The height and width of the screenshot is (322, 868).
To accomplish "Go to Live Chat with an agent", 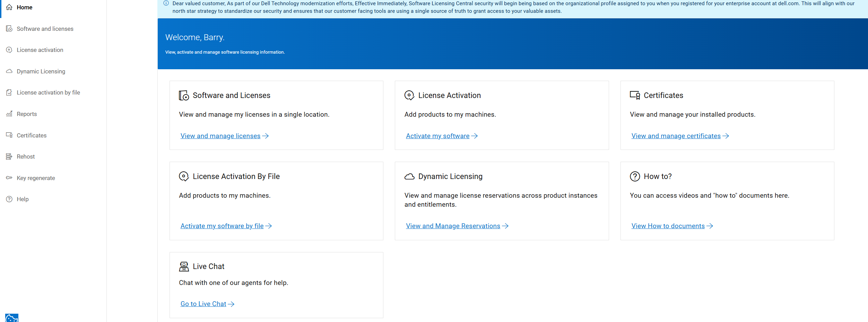I will [203, 304].
